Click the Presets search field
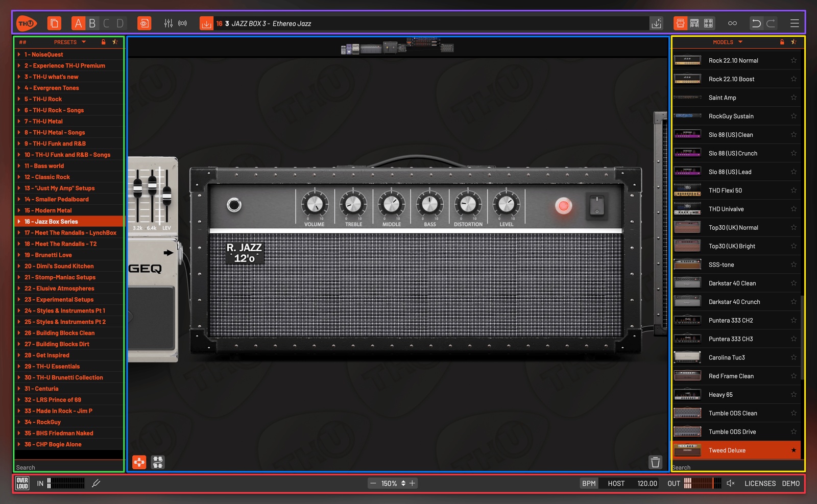Viewport: 817px width, 504px height. 69,467
